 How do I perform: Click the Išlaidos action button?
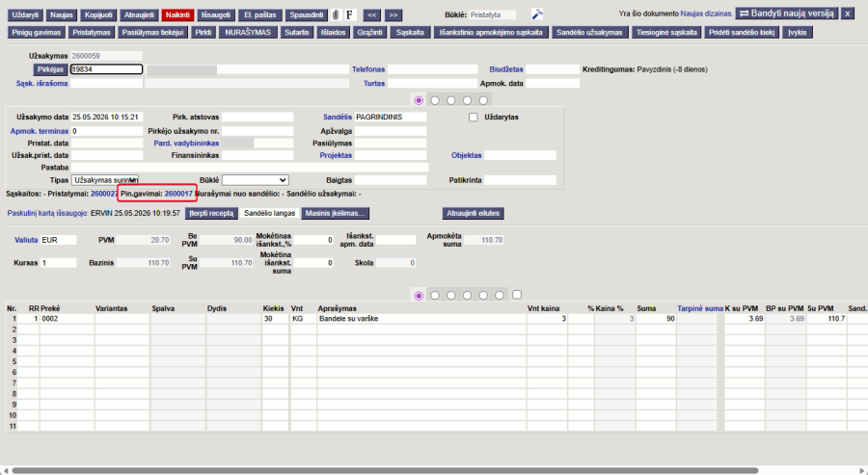[333, 33]
